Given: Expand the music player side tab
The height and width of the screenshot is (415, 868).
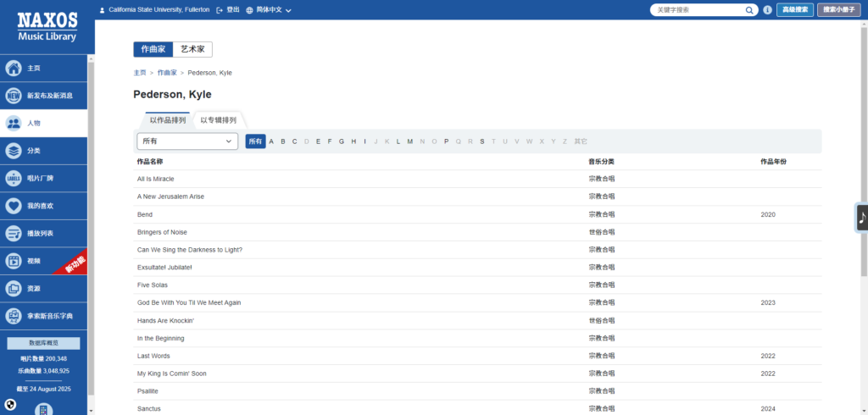Looking at the screenshot, I should click(x=862, y=218).
